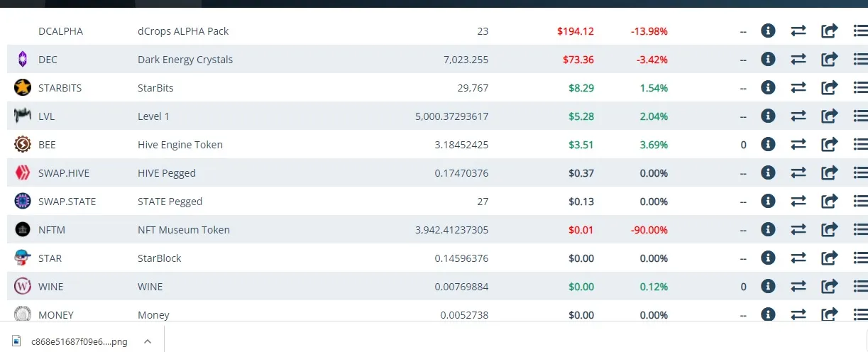868x352 pixels.
Task: View STARBITS token info
Action: [767, 88]
